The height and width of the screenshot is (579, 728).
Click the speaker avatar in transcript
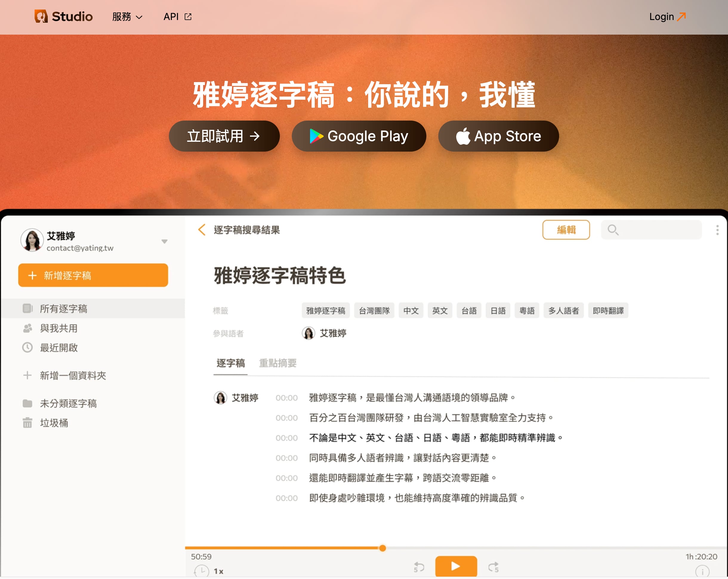[x=220, y=398]
